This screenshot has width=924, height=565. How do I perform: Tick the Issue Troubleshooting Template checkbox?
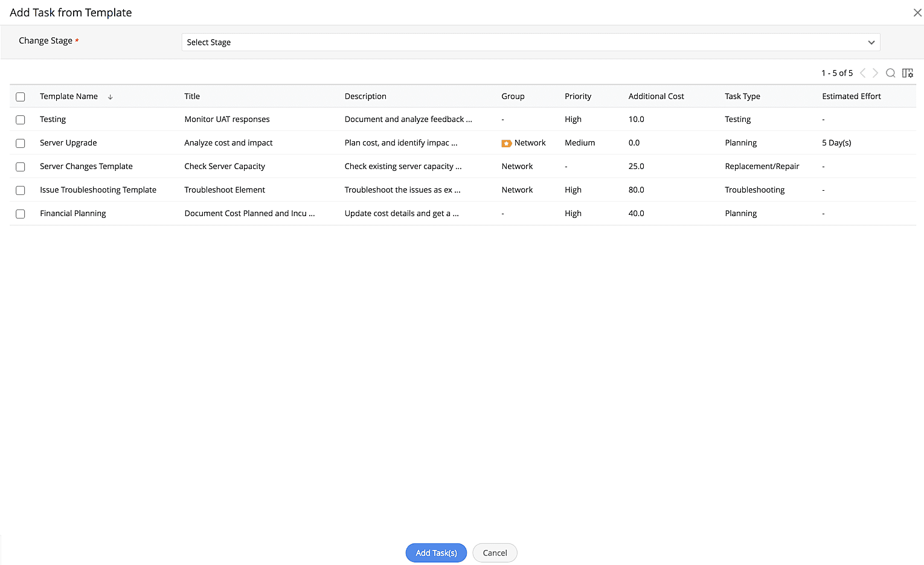(21, 190)
